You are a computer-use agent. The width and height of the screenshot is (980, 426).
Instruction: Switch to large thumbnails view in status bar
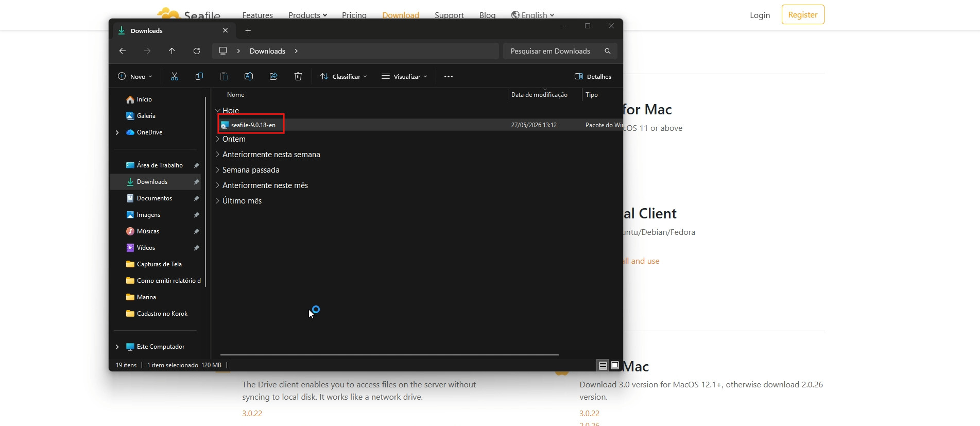click(615, 365)
